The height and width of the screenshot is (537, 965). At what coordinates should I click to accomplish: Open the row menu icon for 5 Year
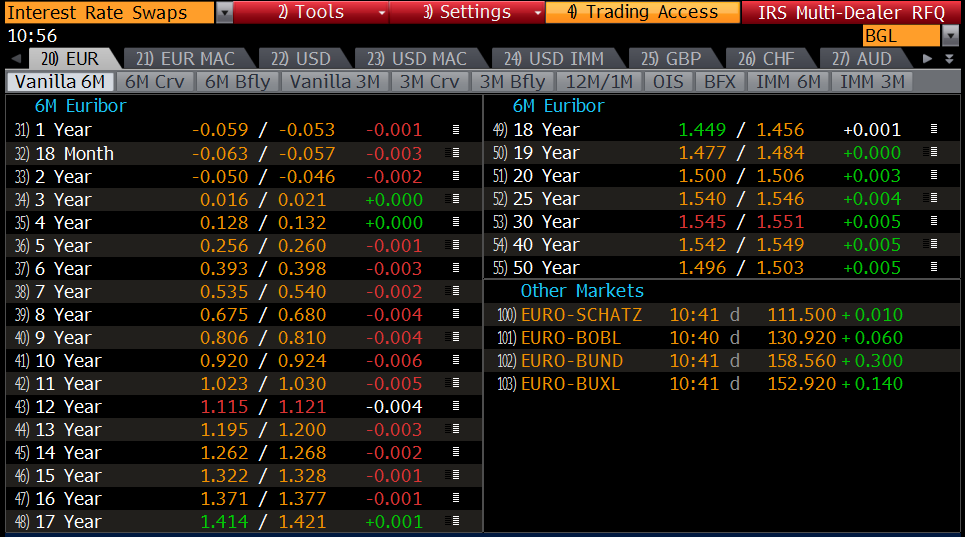456,246
